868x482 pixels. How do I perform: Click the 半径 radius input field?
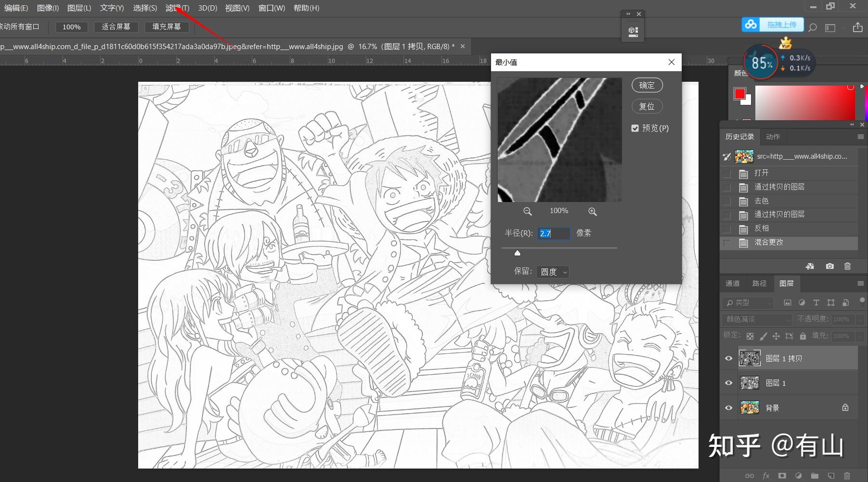[x=554, y=233]
